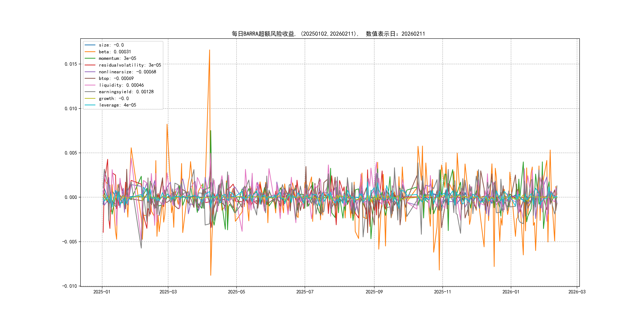The image size is (644, 322).
Task: Click the 2025-03 x-axis tick label
Action: (x=168, y=292)
